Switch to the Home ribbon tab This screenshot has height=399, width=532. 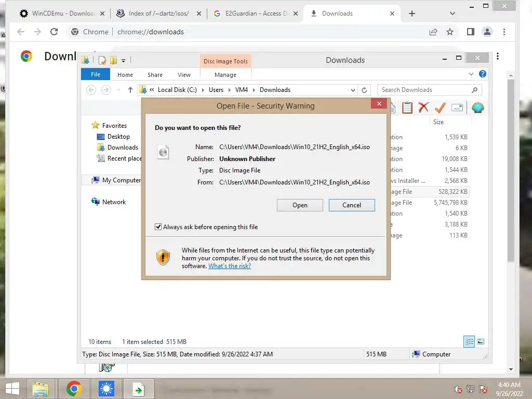point(125,75)
